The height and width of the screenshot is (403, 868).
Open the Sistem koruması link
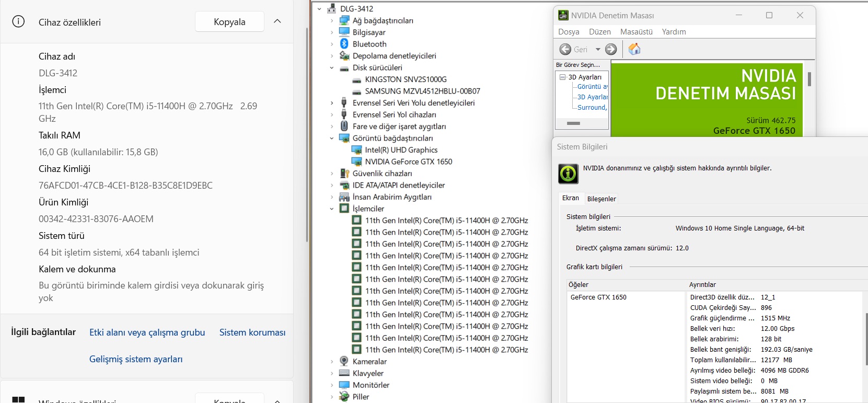(252, 332)
